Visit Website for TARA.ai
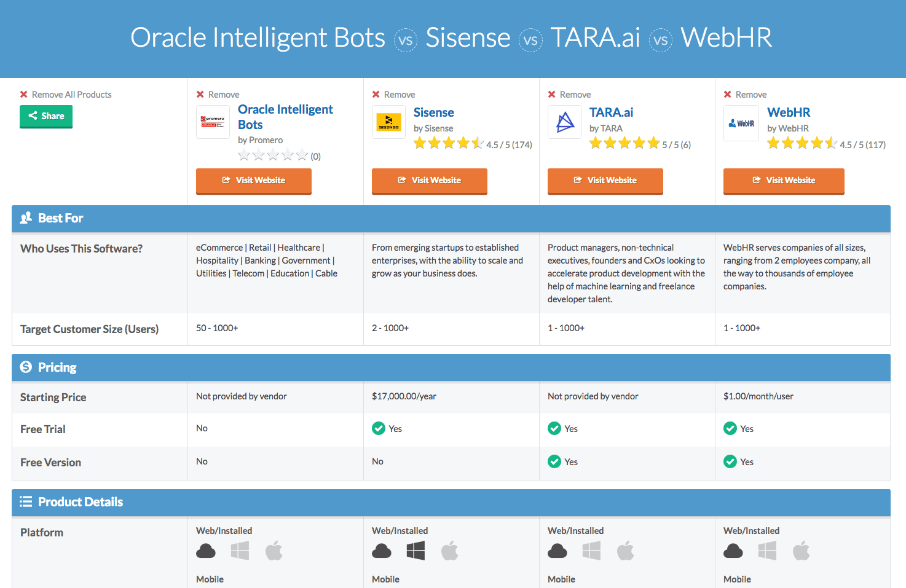The image size is (906, 588). [605, 181]
